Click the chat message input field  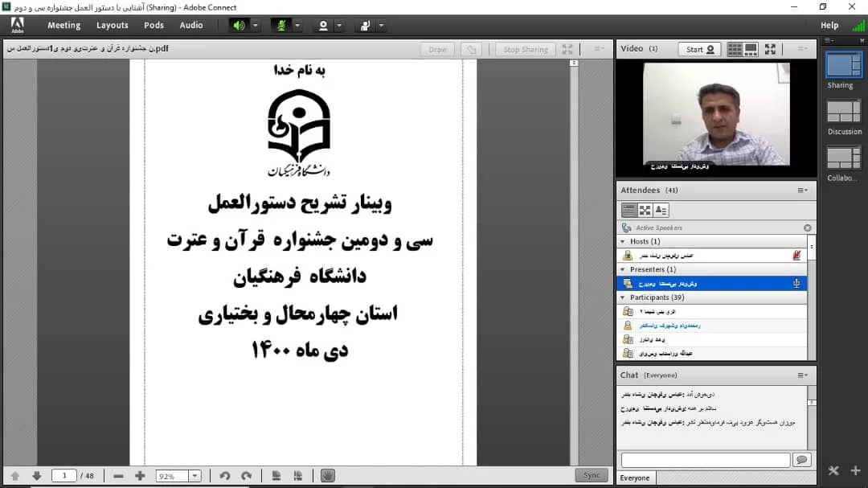[705, 460]
